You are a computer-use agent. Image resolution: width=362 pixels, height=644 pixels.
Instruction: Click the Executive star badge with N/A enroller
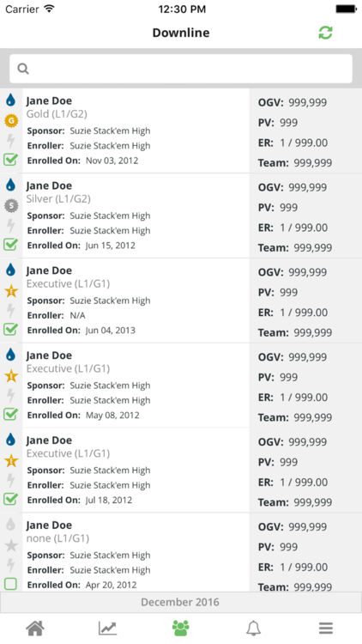(x=11, y=291)
